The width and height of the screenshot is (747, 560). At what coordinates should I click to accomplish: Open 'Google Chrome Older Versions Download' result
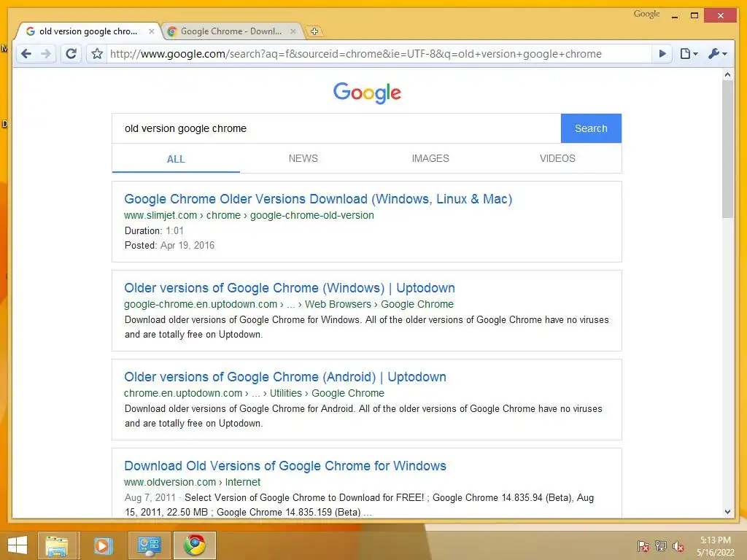[318, 199]
